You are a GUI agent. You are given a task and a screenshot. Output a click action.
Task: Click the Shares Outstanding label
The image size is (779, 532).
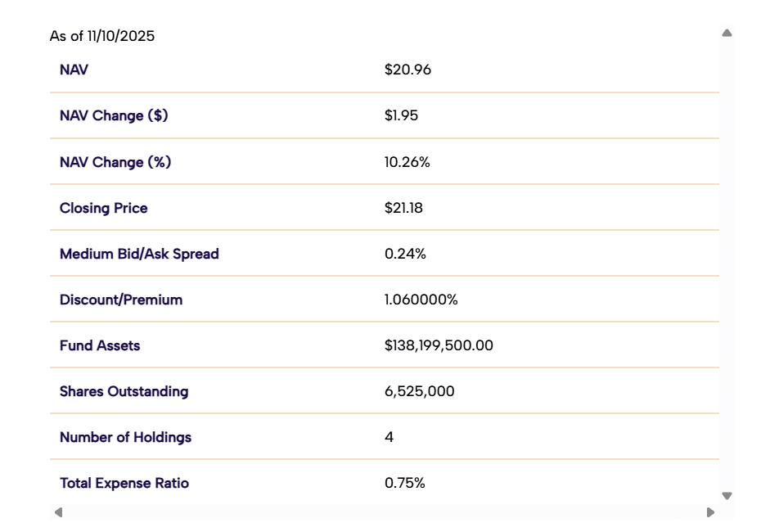(122, 391)
